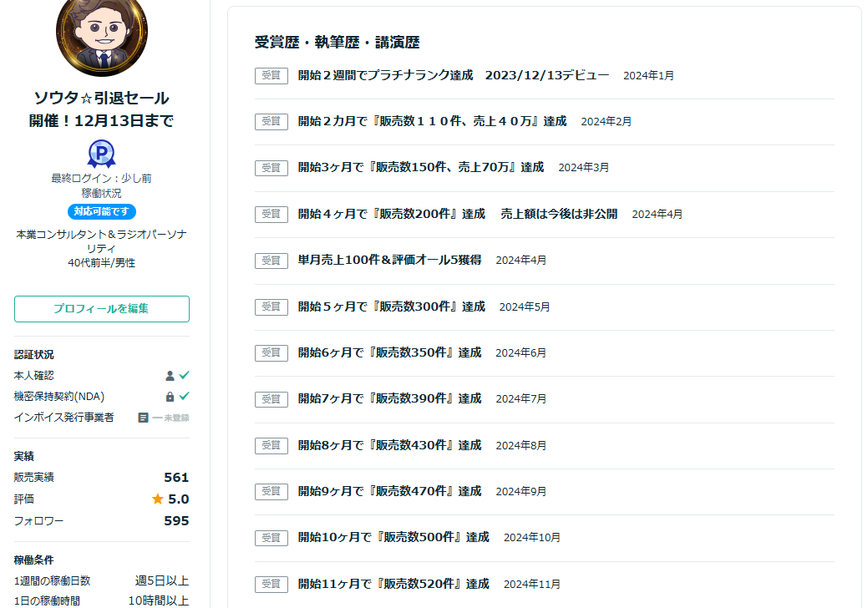This screenshot has width=868, height=608.
Task: Click the green checkmark for 本人確認
Action: (184, 376)
